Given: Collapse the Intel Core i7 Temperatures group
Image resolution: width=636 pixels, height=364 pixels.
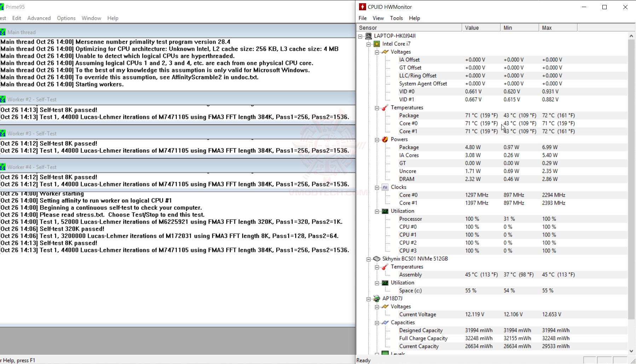Looking at the screenshot, I should [377, 108].
